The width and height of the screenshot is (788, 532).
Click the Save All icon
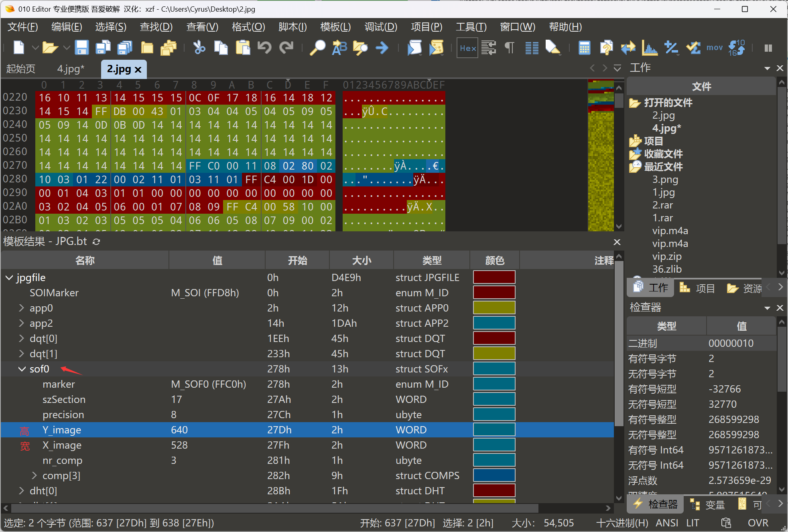pos(124,48)
